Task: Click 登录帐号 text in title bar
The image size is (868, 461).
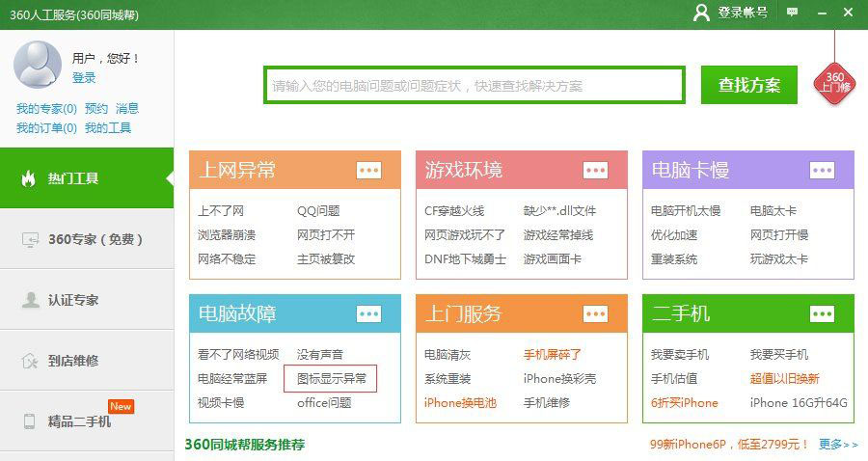Action: [x=743, y=13]
